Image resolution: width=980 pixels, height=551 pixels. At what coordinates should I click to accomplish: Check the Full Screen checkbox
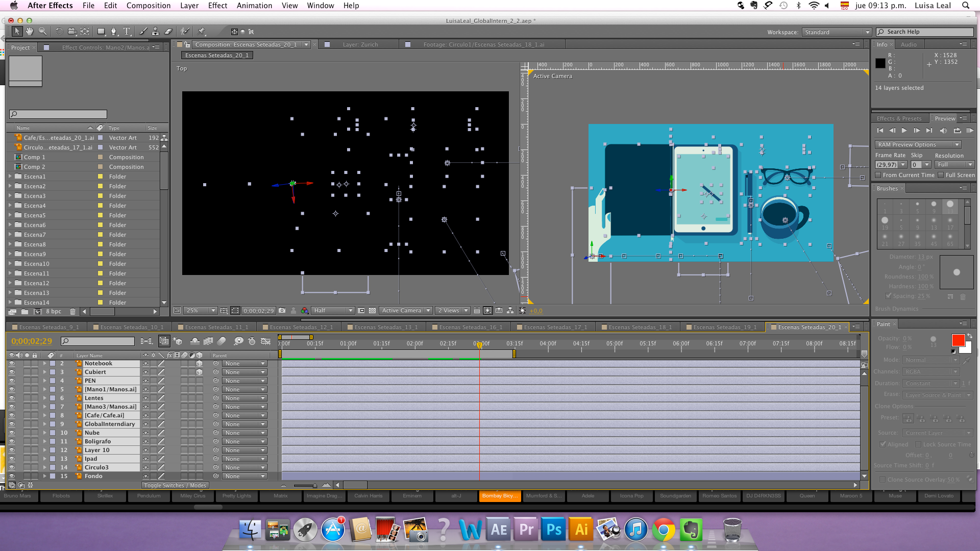click(x=941, y=175)
